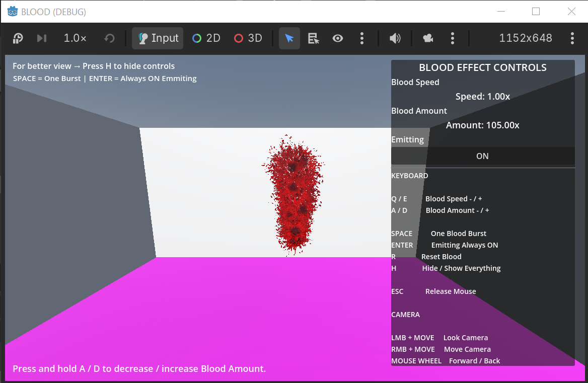Open the 1.0× game speed dropdown
The height and width of the screenshot is (383, 588).
coord(75,38)
